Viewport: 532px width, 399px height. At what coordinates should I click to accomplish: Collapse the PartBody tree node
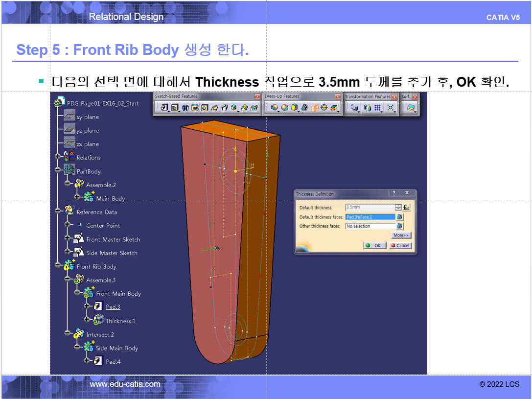[x=58, y=171]
